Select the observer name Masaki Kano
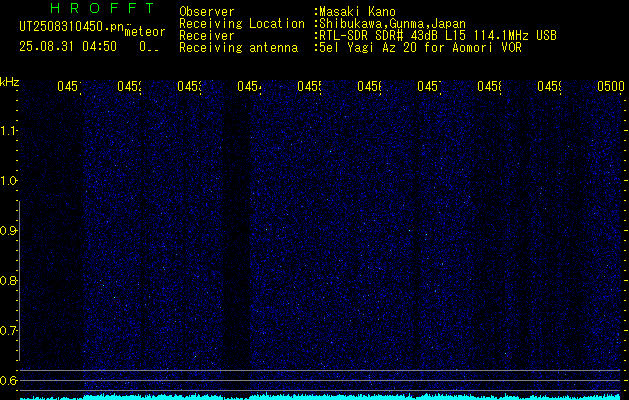 357,12
